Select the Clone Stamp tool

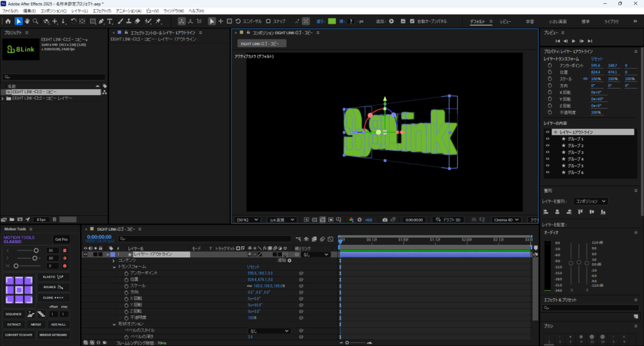tap(128, 21)
